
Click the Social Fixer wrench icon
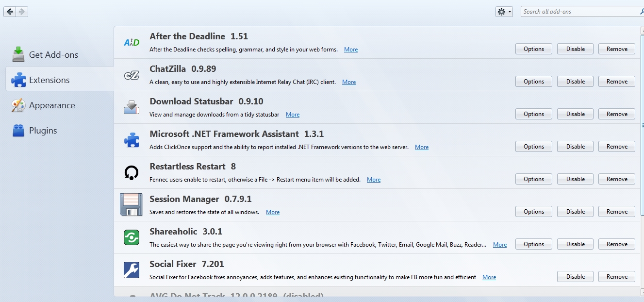pos(132,270)
